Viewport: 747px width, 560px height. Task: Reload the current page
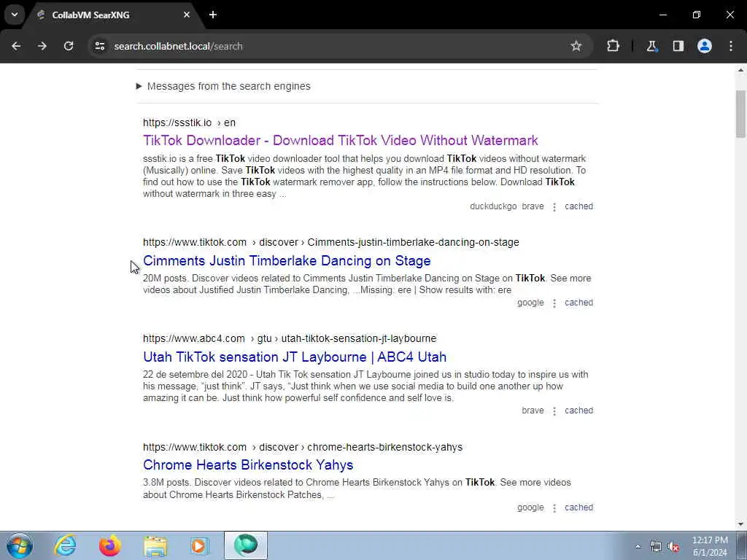pos(69,46)
